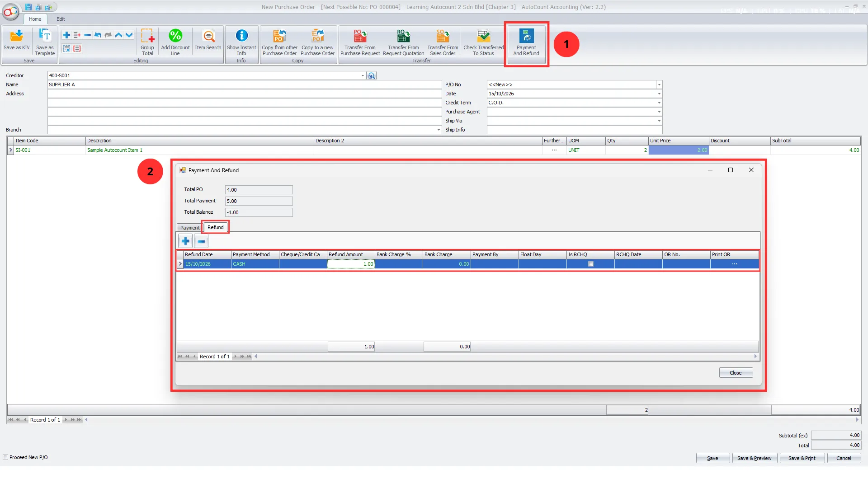The image size is (868, 488).
Task: Click the Save button at bottom
Action: point(712,458)
